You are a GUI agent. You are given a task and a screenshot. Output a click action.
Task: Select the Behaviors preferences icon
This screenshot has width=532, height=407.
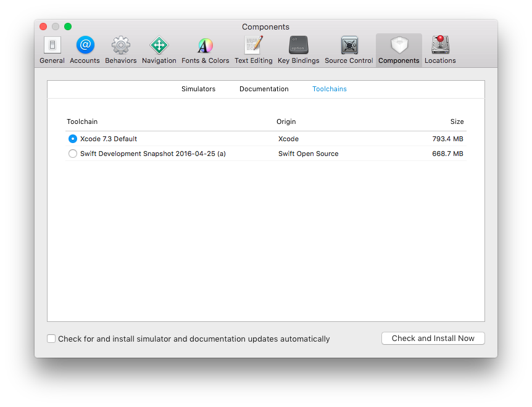point(120,49)
